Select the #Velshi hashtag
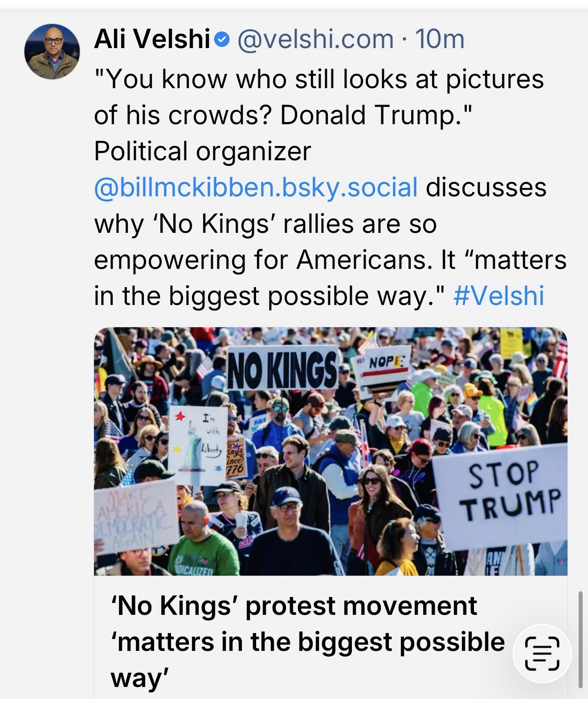Screen dimensions: 588x703 (x=498, y=296)
